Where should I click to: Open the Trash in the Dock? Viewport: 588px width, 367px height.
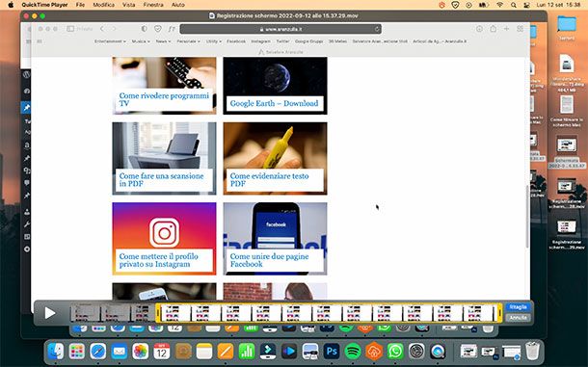click(x=532, y=352)
